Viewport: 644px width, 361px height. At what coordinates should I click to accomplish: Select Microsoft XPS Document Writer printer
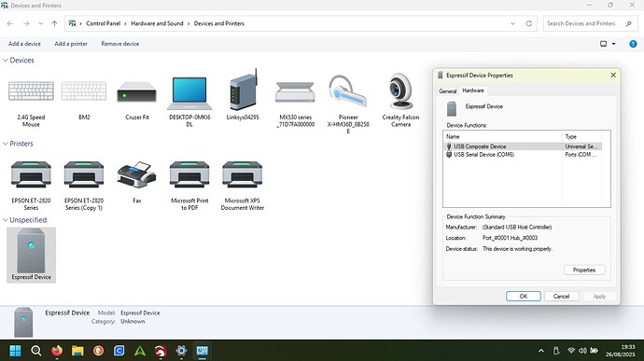click(243, 174)
